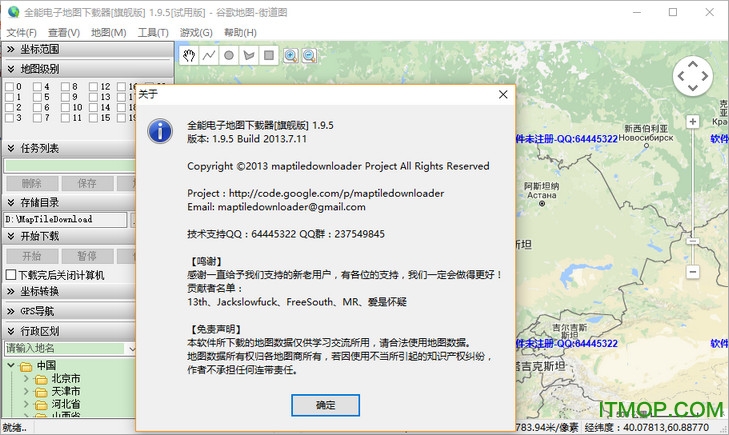
Task: Expand the GPS导航 panel
Action: [11, 311]
